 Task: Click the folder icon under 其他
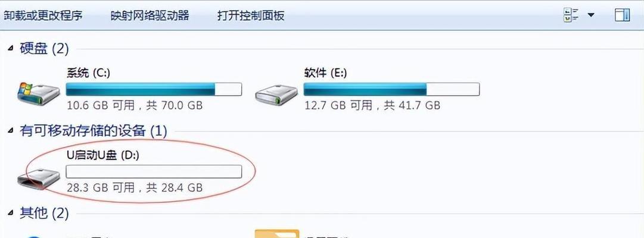276,233
